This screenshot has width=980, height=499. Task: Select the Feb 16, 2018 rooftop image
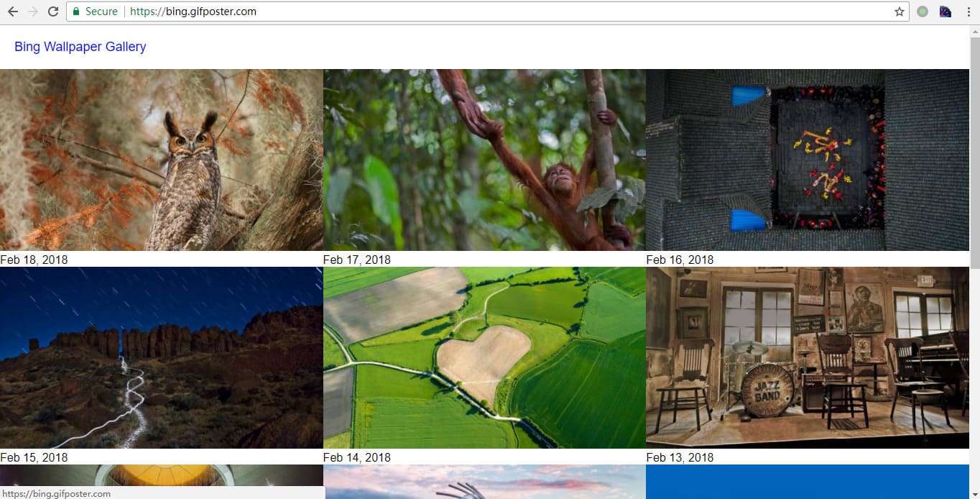tap(807, 160)
